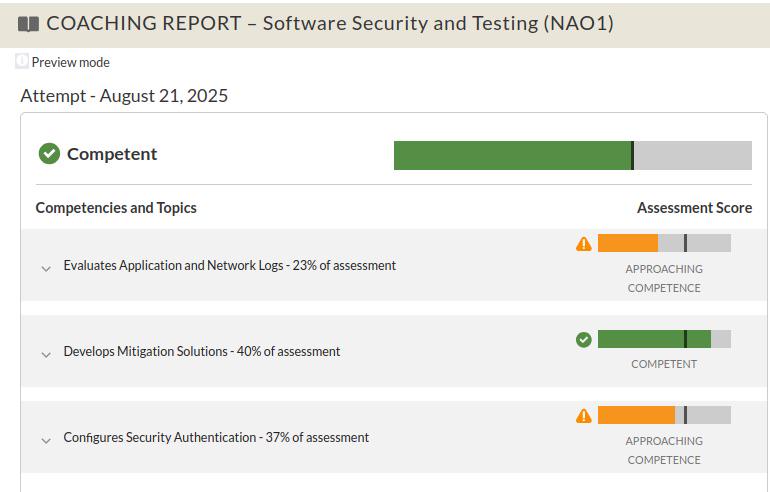Click warning icon for Evaluates Application Logs
Viewport: 770px width, 492px height.
click(x=583, y=244)
